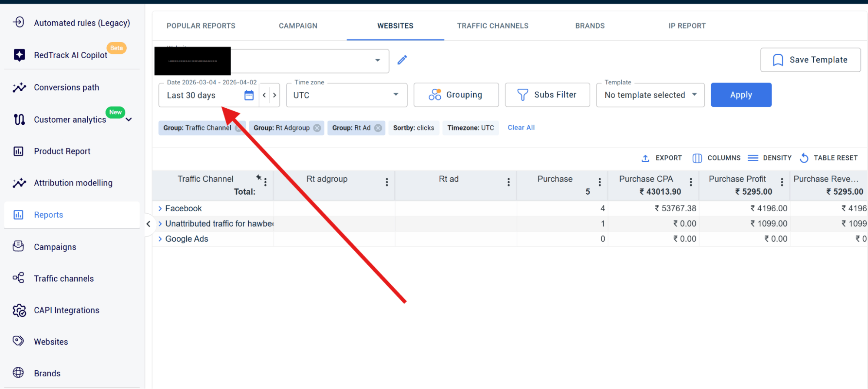Image resolution: width=868 pixels, height=389 pixels.
Task: Open Brands in sidebar
Action: pos(47,373)
